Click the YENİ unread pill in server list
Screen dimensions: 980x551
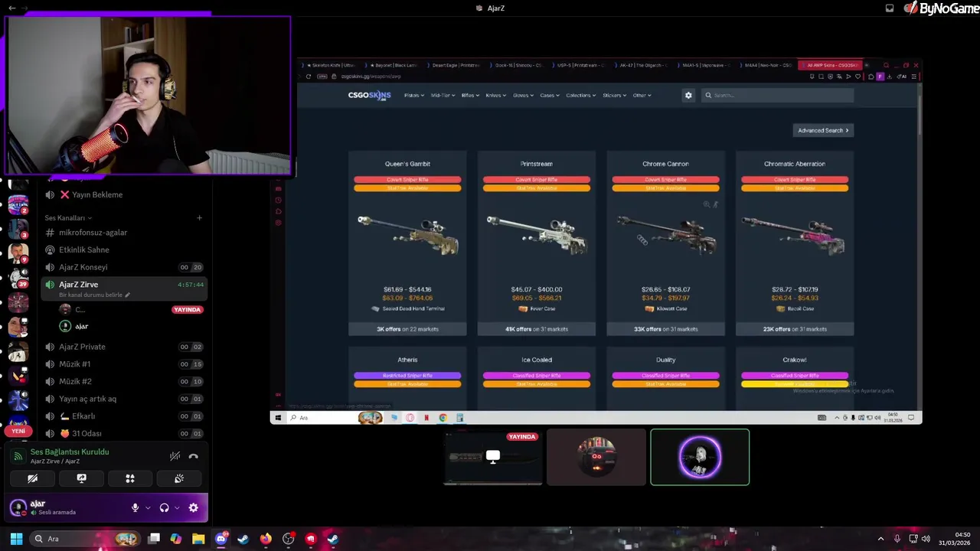pos(18,432)
